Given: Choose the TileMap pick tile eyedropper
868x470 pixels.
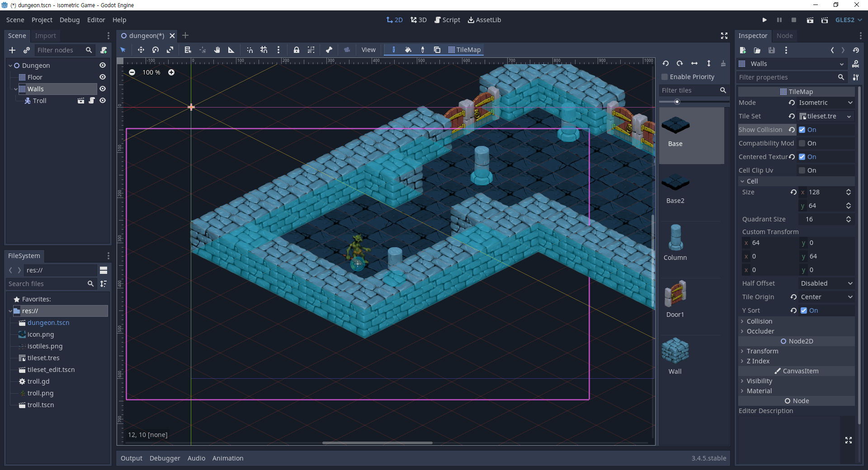Looking at the screenshot, I should click(x=423, y=50).
